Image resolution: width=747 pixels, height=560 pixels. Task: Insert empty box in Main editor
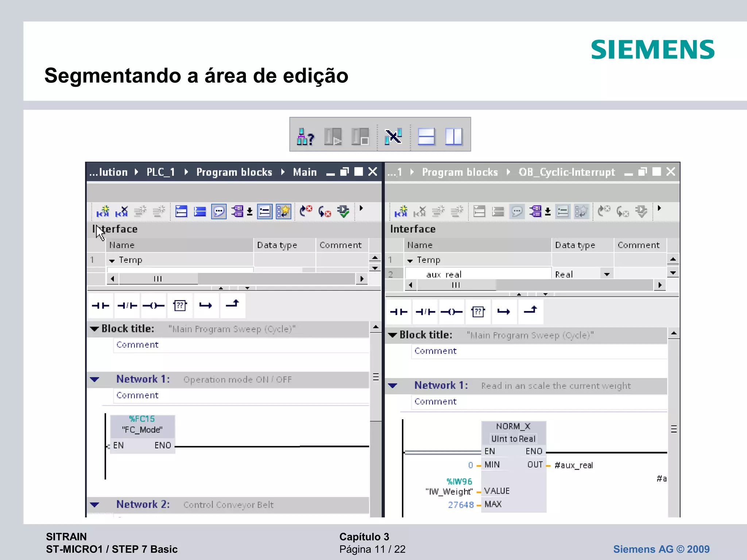click(x=180, y=306)
